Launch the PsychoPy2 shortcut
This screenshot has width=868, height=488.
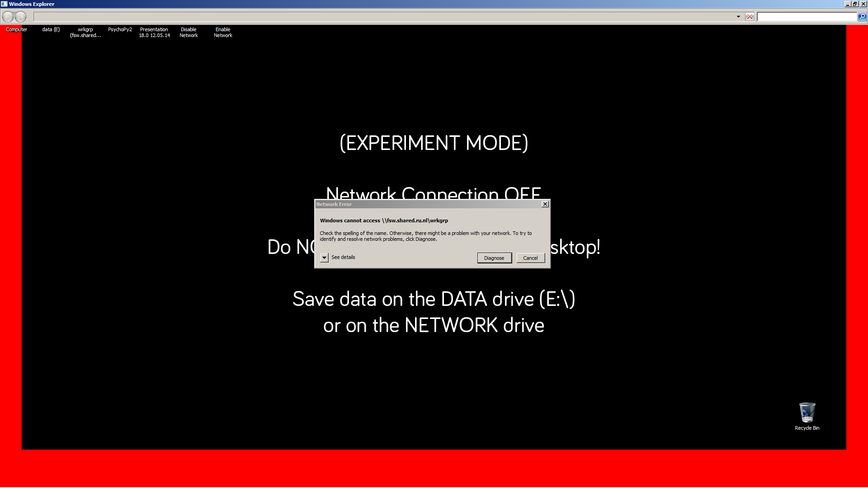click(x=120, y=30)
